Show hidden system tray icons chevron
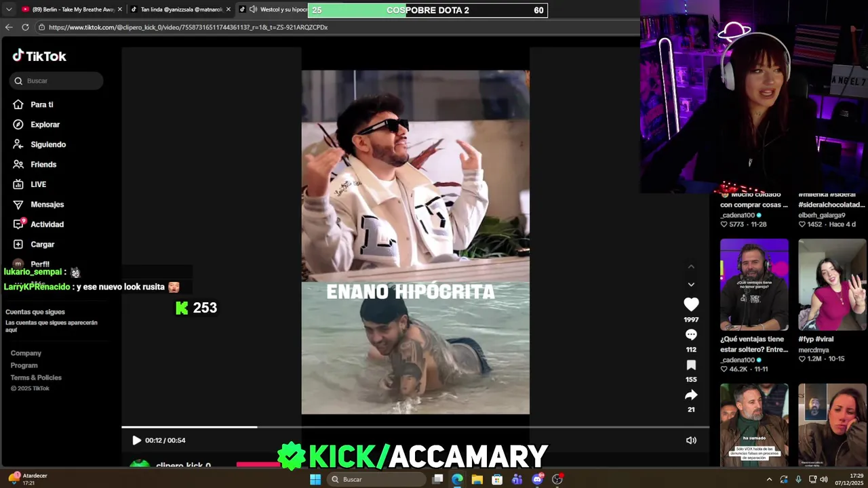Screen dimensions: 868x488 click(769, 479)
